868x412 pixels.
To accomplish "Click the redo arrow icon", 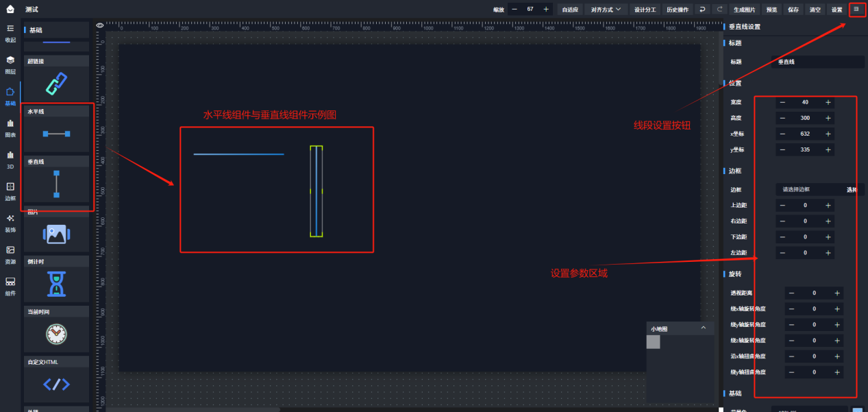I will [719, 10].
